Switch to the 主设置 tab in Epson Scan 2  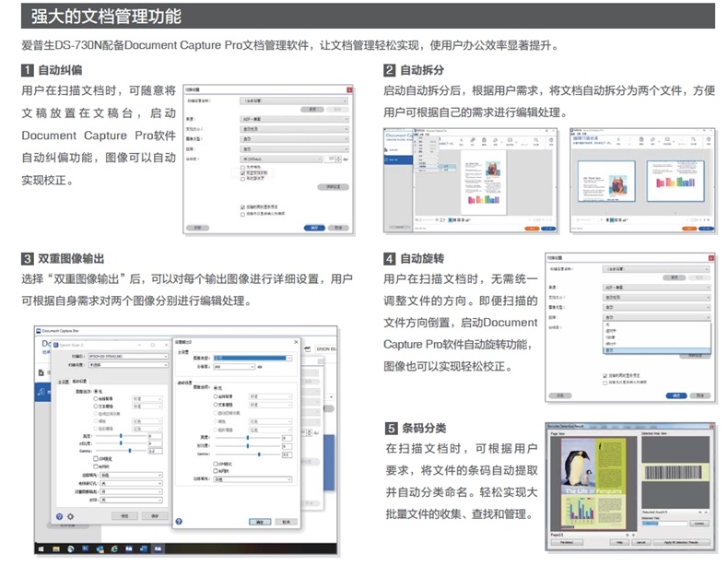[x=64, y=382]
